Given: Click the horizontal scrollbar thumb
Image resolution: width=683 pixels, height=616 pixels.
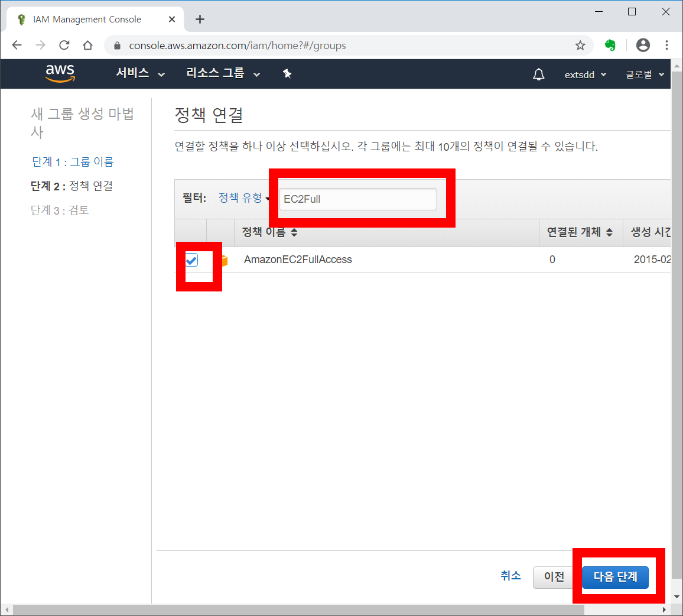Looking at the screenshot, I should 298,609.
